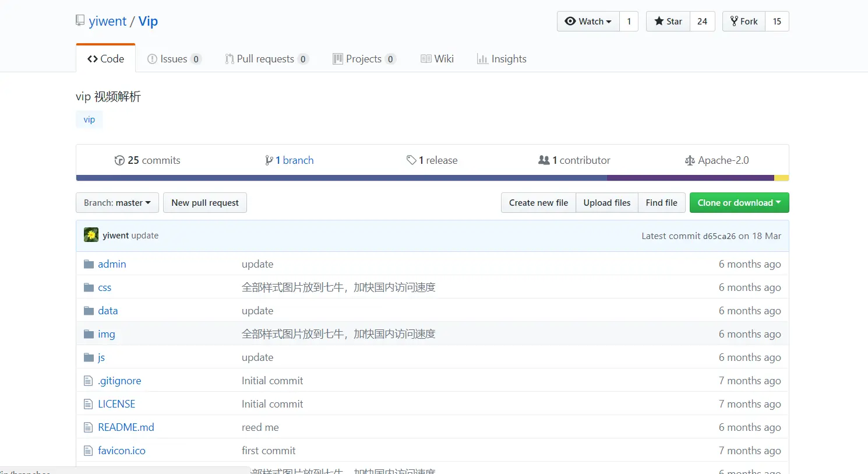Click the js folder icon
Screen dimensions: 868x474
(x=89, y=357)
